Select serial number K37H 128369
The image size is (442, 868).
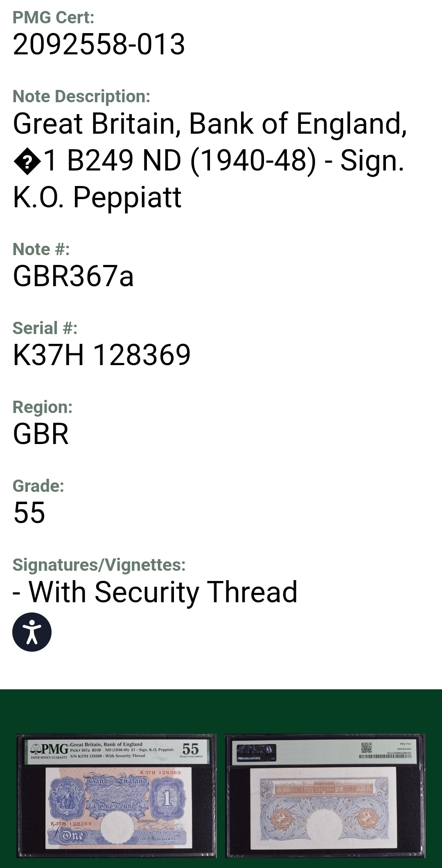click(x=102, y=355)
